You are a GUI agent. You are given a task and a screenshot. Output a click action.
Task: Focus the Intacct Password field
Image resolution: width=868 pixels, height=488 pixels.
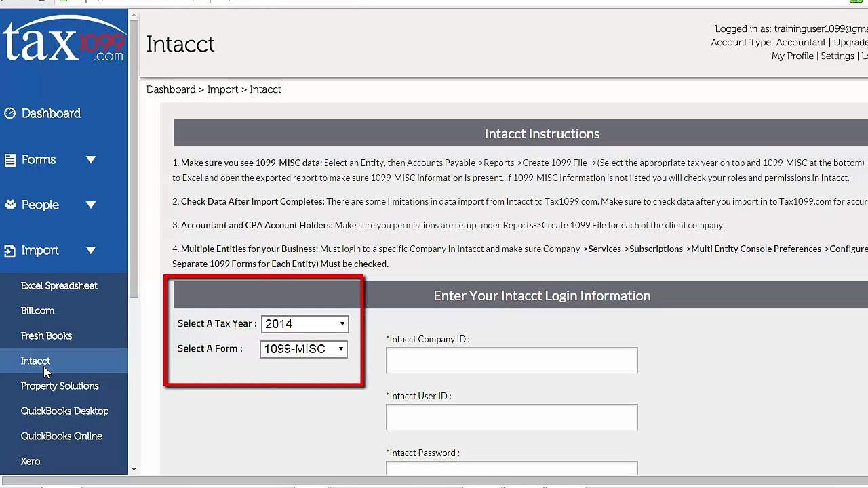click(512, 468)
